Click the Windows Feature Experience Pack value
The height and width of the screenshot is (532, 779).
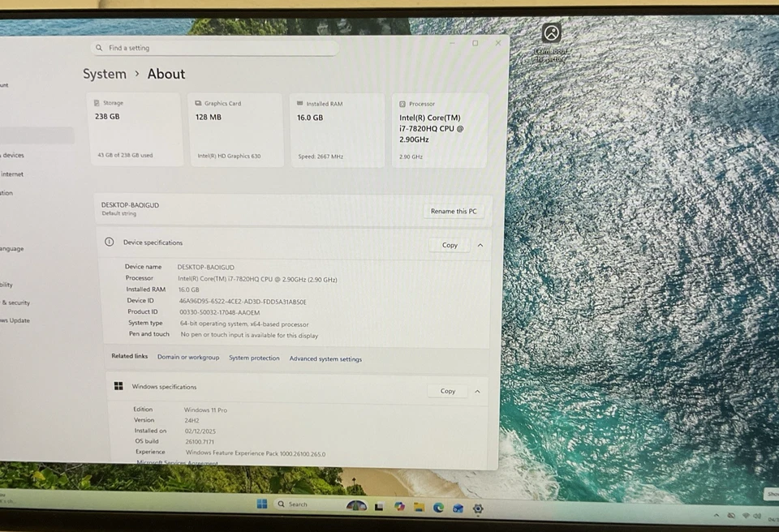tap(256, 453)
